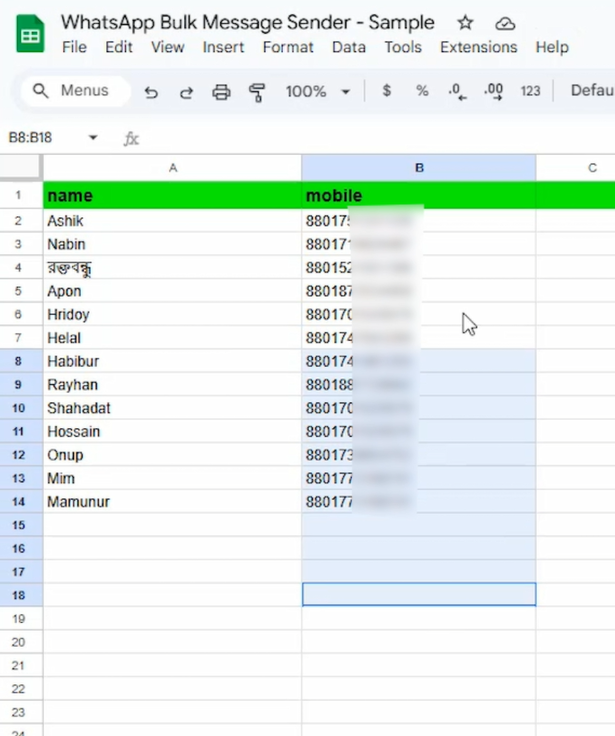Expand the name box dropdown arrow

coord(93,138)
